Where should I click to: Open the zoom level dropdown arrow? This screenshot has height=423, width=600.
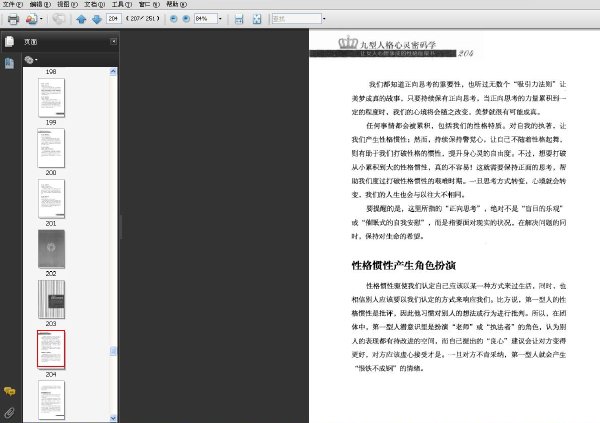(x=220, y=19)
